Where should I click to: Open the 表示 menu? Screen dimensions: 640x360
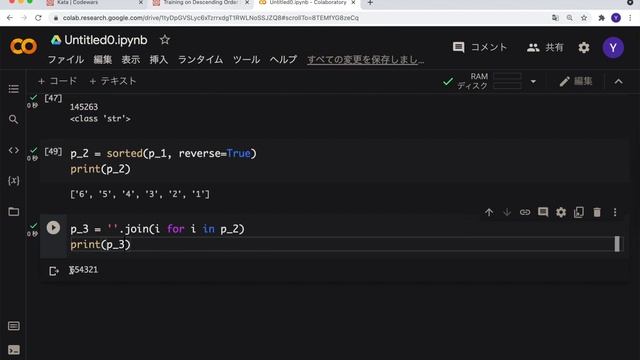[131, 60]
